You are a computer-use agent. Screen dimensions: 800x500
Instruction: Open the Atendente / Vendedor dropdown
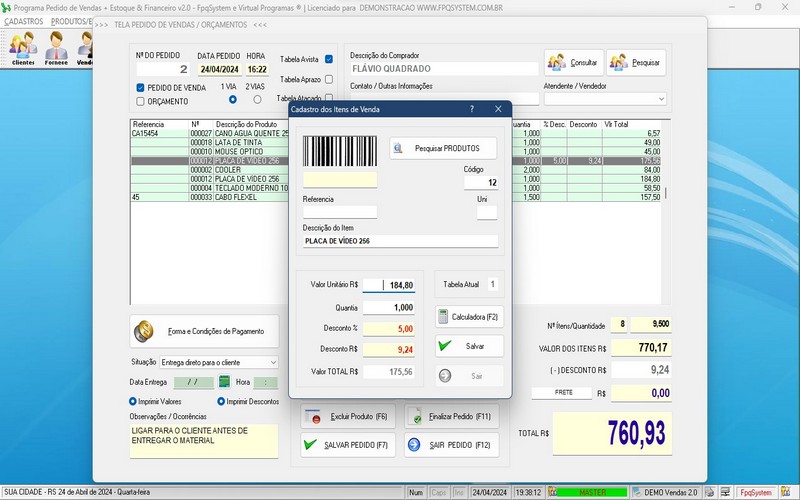coord(661,99)
